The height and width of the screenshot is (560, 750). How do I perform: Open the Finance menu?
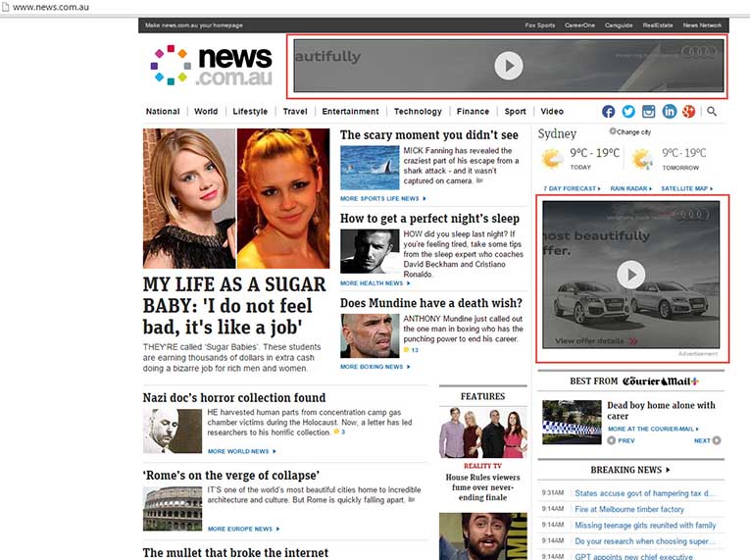pos(474,112)
